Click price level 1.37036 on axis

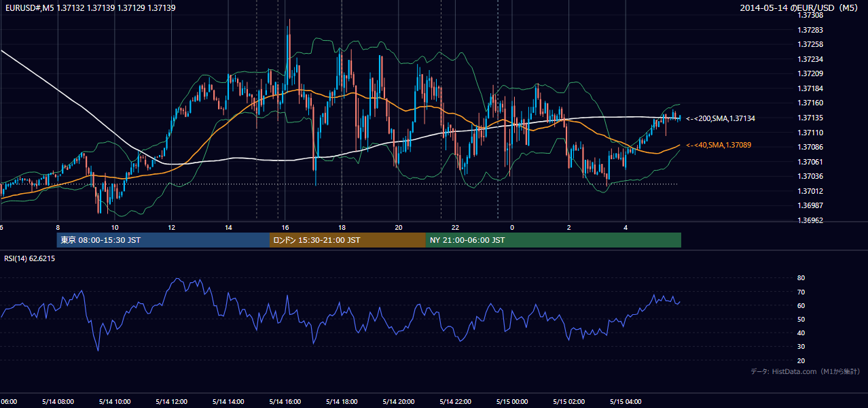click(810, 176)
